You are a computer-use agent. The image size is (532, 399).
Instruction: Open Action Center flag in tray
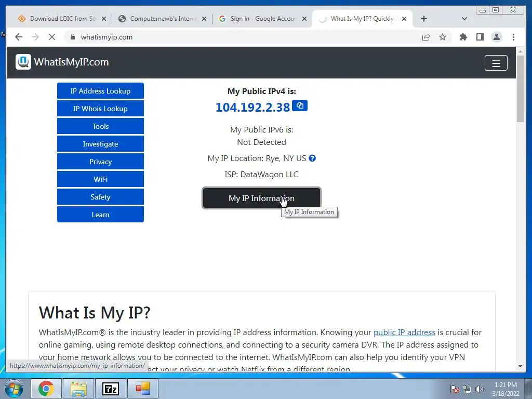coord(455,389)
